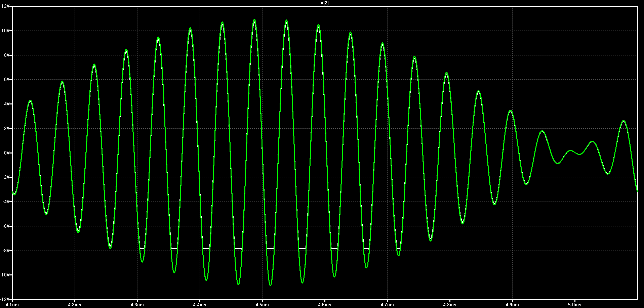Click the 4.1ms time axis label
This screenshot has height=308, width=644.
coord(12,305)
